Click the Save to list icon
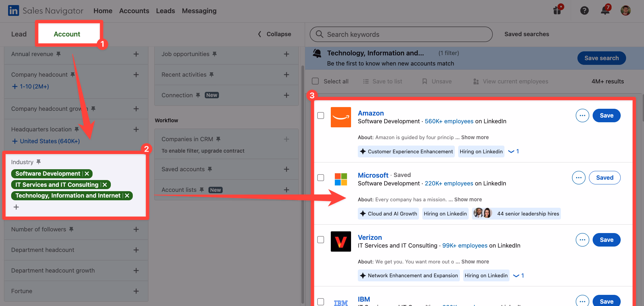 pos(366,81)
